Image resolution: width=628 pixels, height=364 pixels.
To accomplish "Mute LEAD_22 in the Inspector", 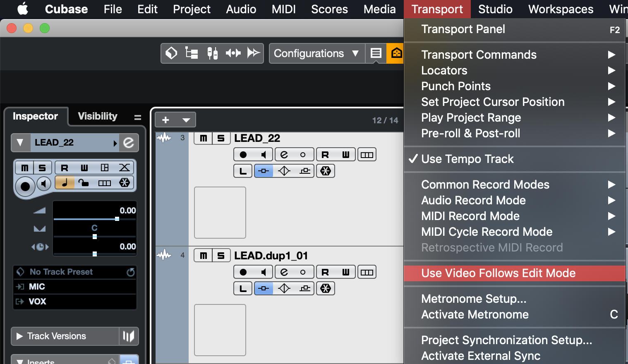I will click(x=25, y=168).
